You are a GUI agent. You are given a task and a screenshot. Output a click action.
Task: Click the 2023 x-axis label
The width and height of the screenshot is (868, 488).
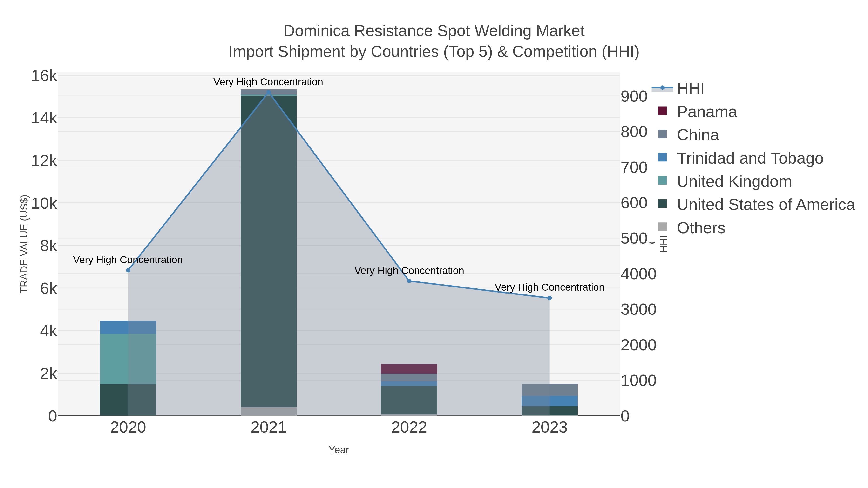[x=549, y=428]
